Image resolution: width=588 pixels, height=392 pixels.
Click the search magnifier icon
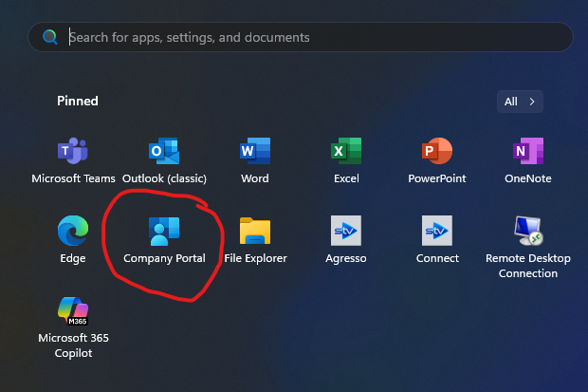(x=50, y=37)
